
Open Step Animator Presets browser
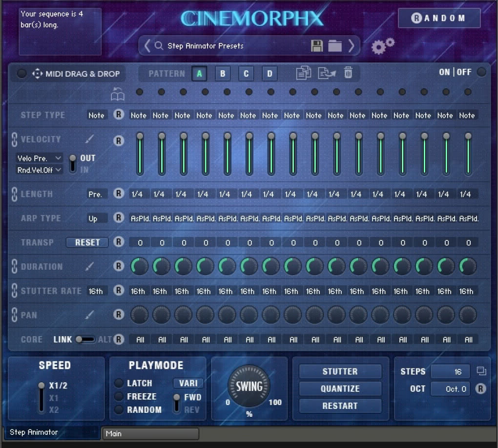coord(205,46)
